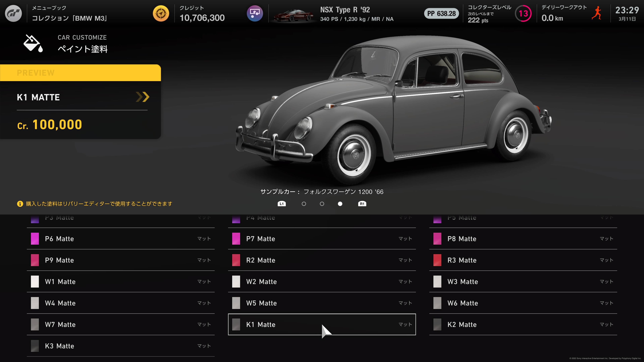Select the second sample car dot
The height and width of the screenshot is (362, 644).
click(x=322, y=204)
